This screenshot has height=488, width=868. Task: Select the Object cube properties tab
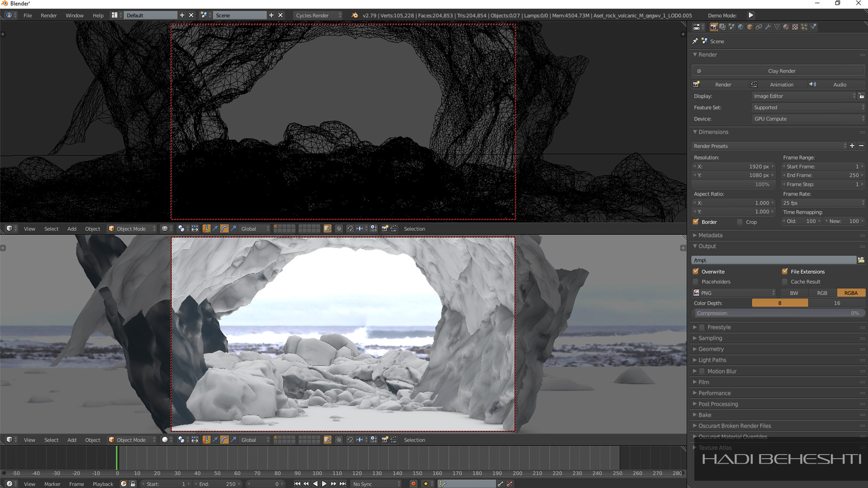(x=750, y=27)
